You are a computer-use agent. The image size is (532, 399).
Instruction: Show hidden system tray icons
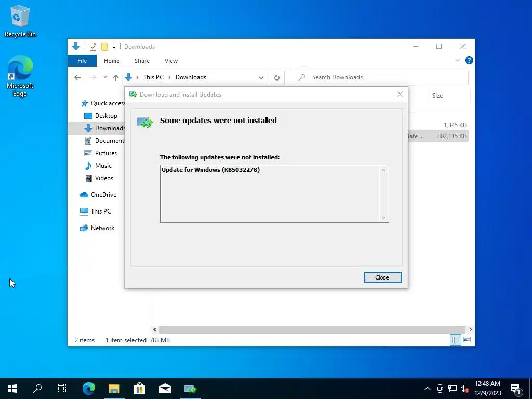pyautogui.click(x=428, y=389)
